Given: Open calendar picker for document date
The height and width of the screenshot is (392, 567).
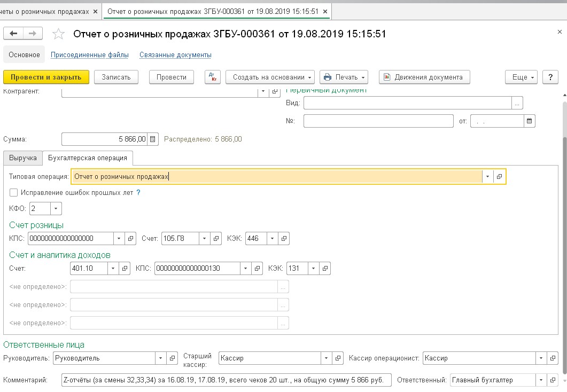Looking at the screenshot, I should point(529,121).
